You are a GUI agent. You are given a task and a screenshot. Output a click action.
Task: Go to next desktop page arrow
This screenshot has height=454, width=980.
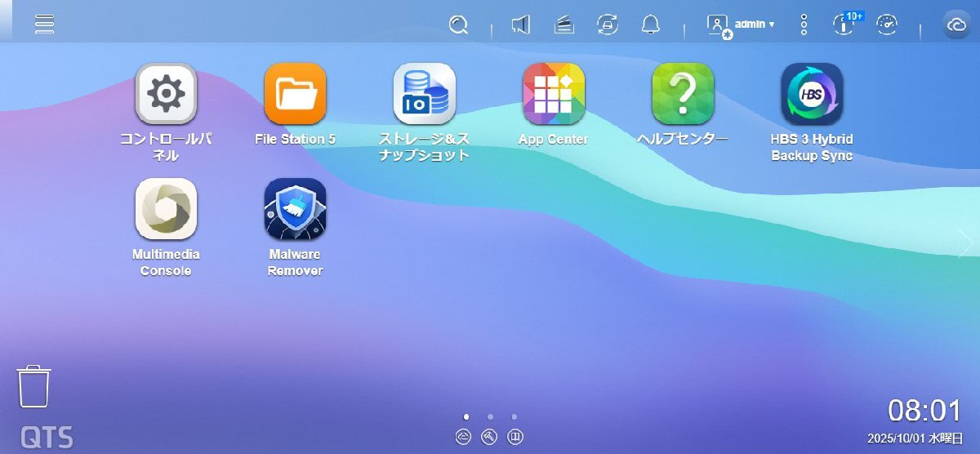tap(965, 243)
